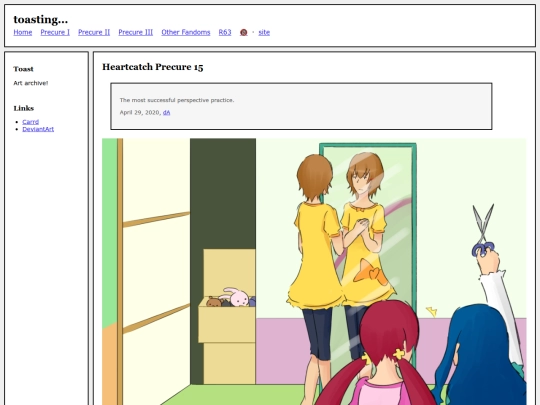The image size is (540, 405).
Task: Click the small round red icon in nav
Action: (x=243, y=32)
